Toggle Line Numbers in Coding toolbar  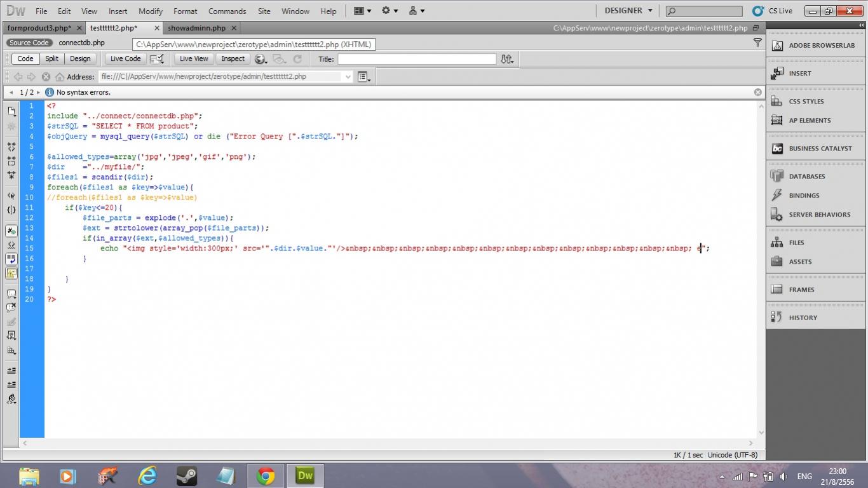pos(11,231)
